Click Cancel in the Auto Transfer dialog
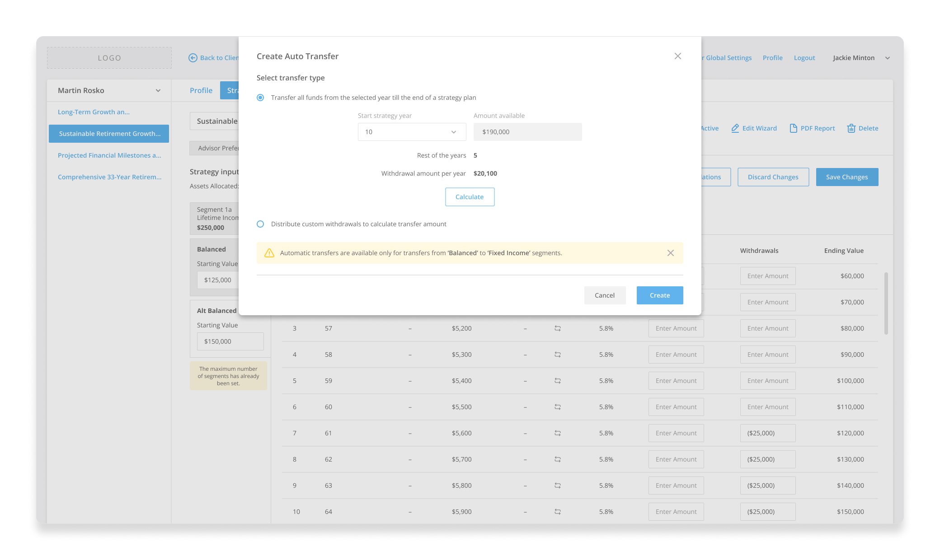 pyautogui.click(x=605, y=295)
